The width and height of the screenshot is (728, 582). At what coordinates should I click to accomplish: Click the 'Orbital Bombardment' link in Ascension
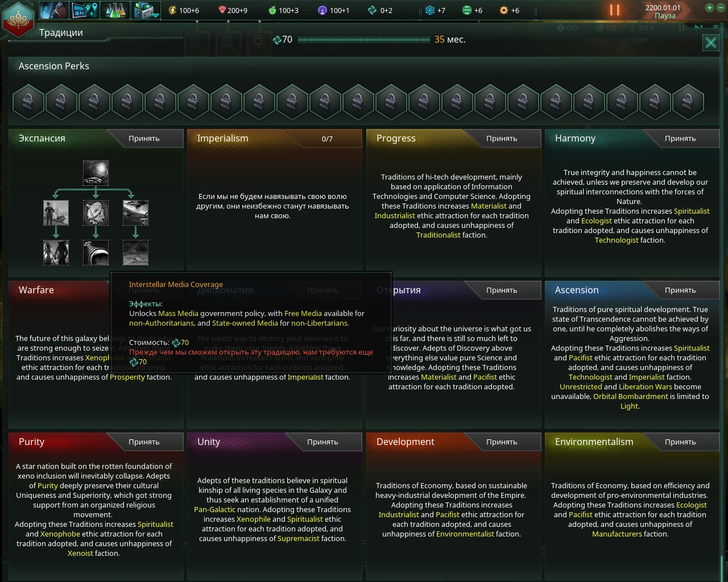[x=630, y=396]
